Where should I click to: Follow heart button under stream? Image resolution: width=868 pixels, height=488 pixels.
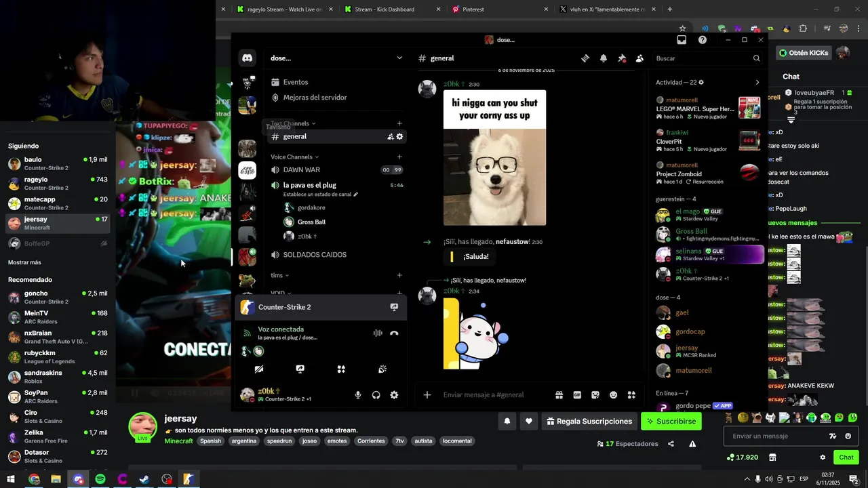(x=529, y=421)
